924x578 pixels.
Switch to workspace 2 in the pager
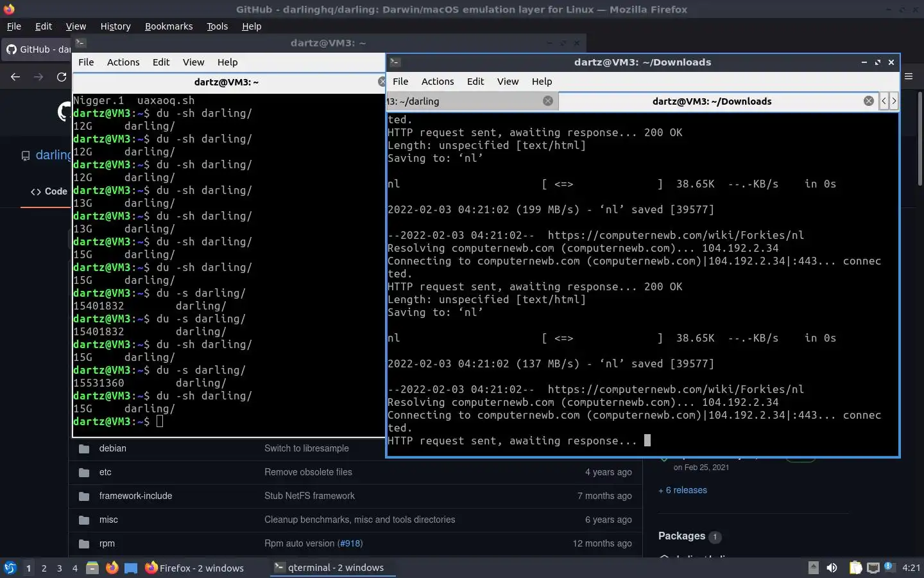[44, 568]
